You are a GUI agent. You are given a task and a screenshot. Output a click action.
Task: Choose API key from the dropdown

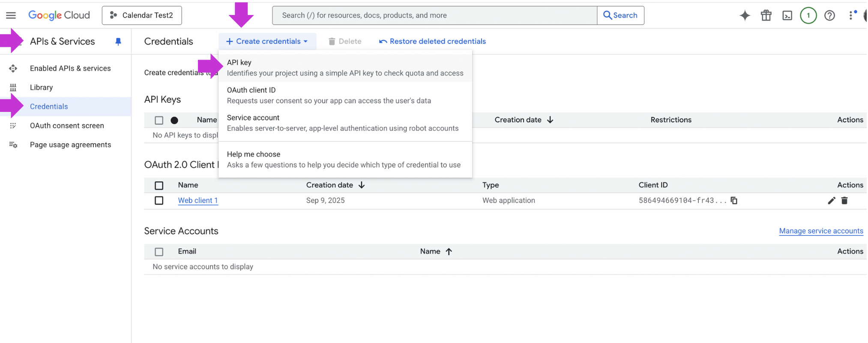coord(345,68)
